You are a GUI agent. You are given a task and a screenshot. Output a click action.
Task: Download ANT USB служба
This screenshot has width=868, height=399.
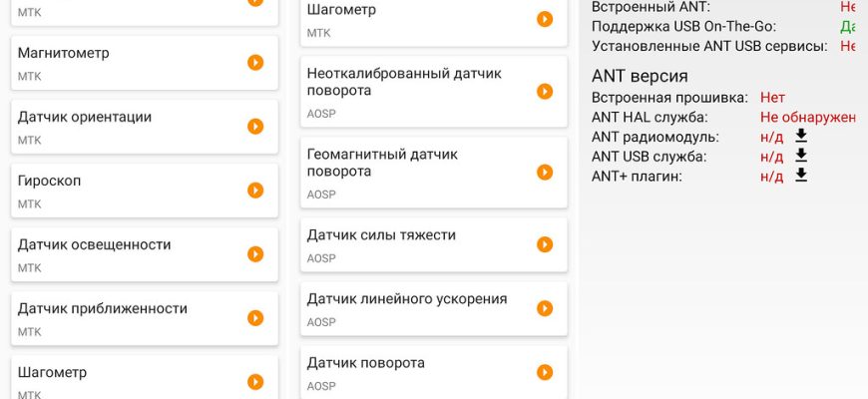[x=800, y=156]
